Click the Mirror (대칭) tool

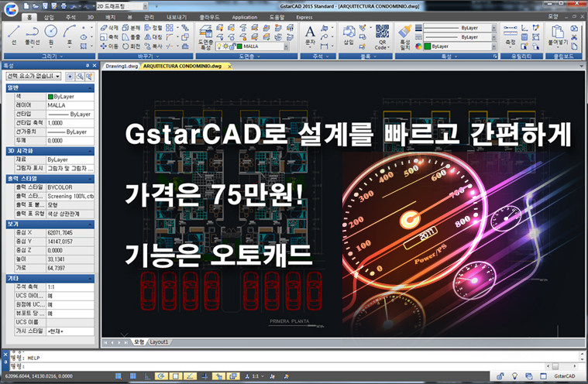pyautogui.click(x=153, y=37)
